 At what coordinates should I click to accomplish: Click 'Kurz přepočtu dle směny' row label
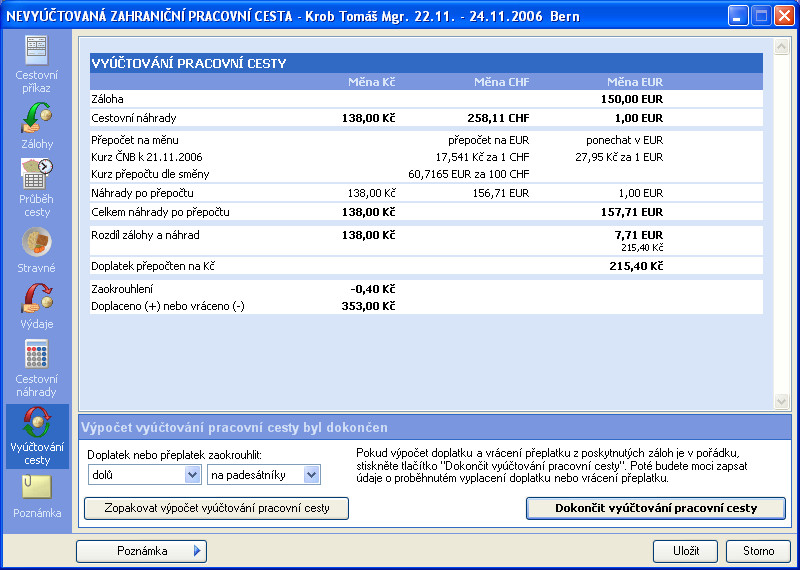pos(150,175)
